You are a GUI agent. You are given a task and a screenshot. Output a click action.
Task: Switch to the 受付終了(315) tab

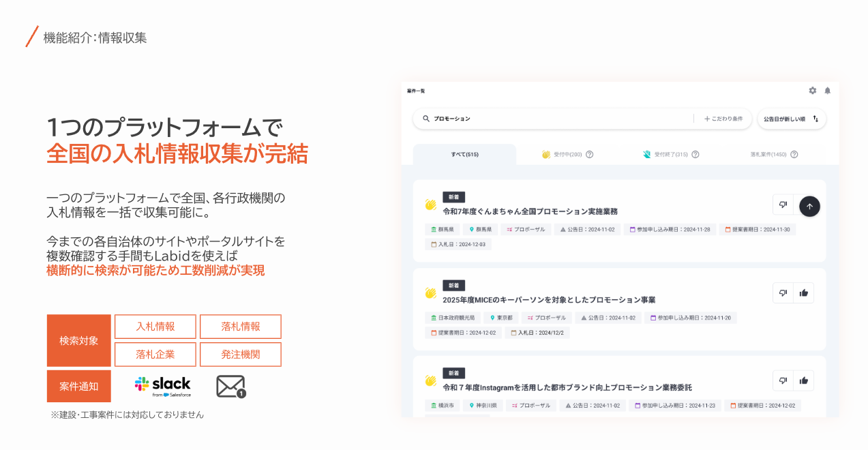click(x=671, y=154)
